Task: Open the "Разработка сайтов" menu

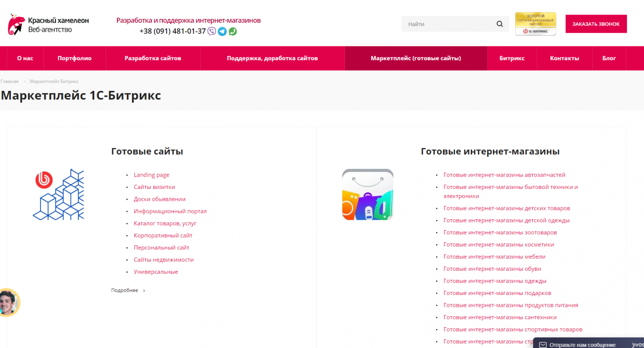Action: click(x=153, y=58)
